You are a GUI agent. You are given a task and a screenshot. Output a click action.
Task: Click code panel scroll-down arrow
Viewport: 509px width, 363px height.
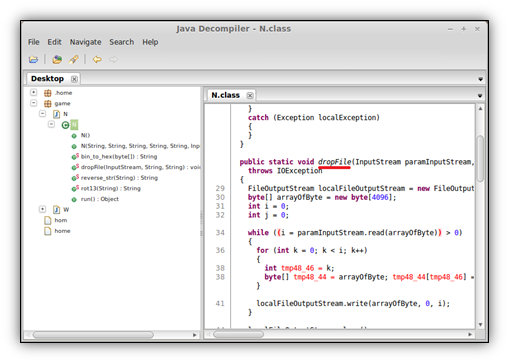click(x=480, y=325)
